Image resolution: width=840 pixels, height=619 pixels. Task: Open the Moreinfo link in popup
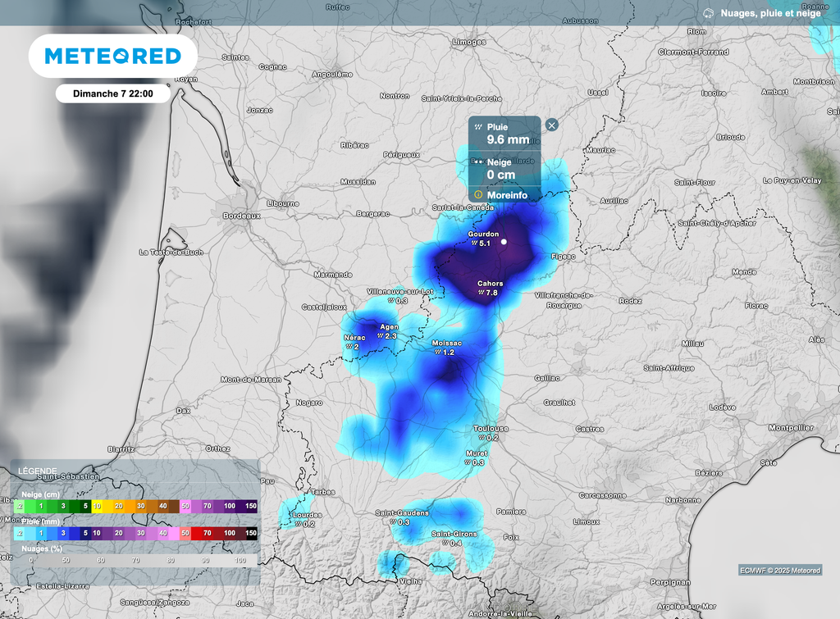click(x=507, y=195)
